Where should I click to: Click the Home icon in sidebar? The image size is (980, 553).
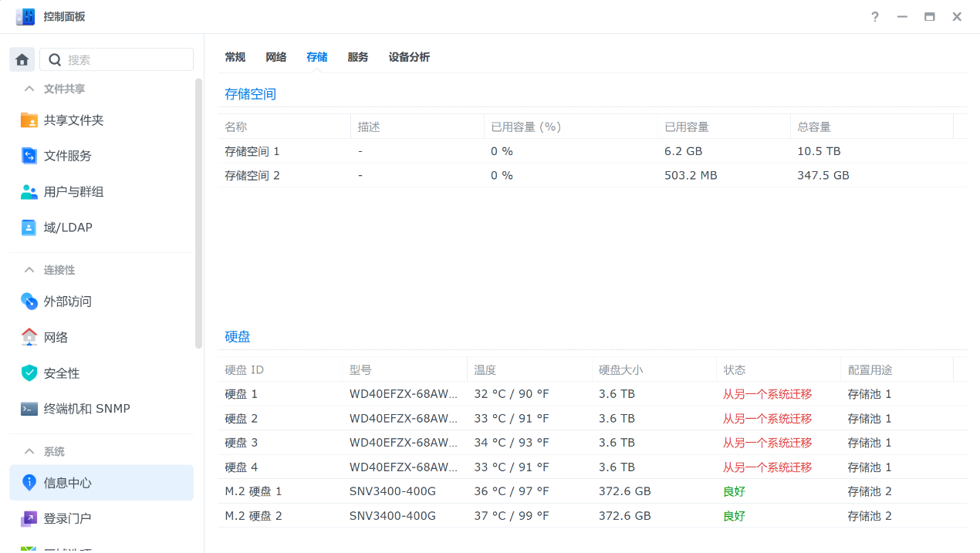[22, 59]
